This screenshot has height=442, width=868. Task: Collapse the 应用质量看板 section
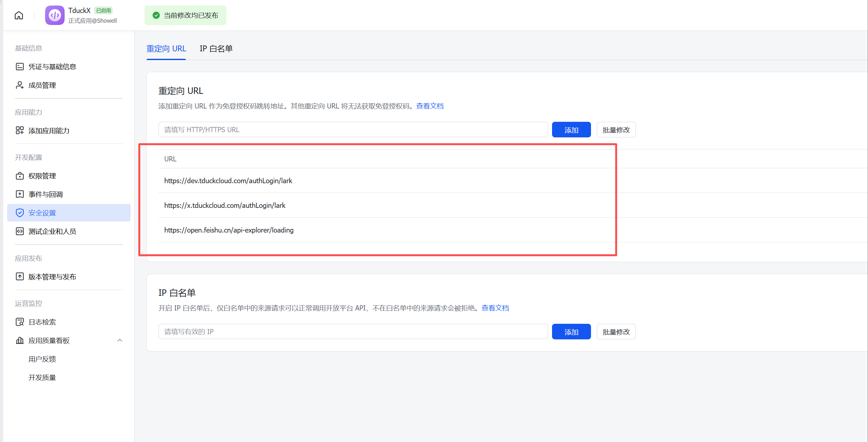pos(120,341)
